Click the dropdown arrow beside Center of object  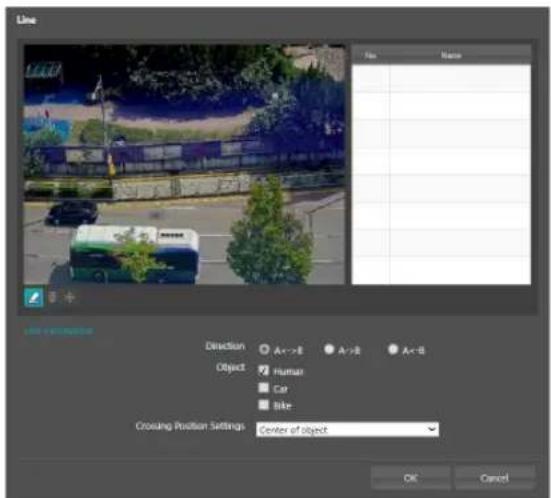pos(432,429)
